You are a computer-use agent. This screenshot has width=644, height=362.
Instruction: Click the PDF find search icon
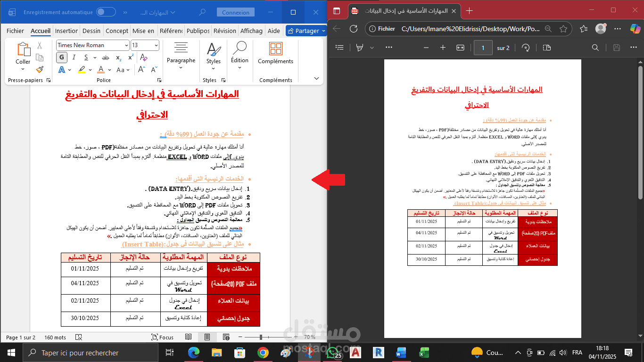[x=595, y=48]
